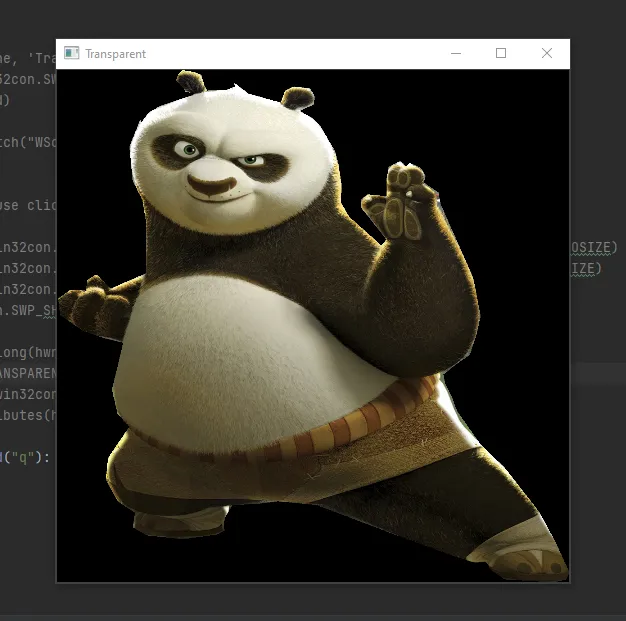Minimize the Transparent window

coord(456,53)
